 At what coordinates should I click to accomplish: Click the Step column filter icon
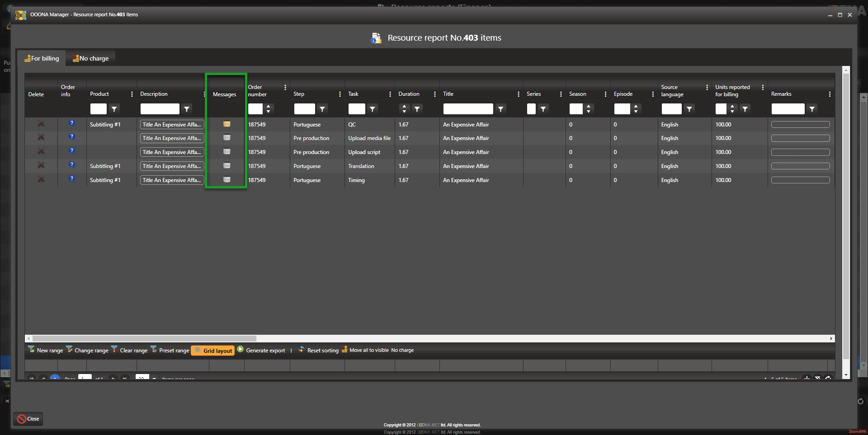click(x=322, y=109)
